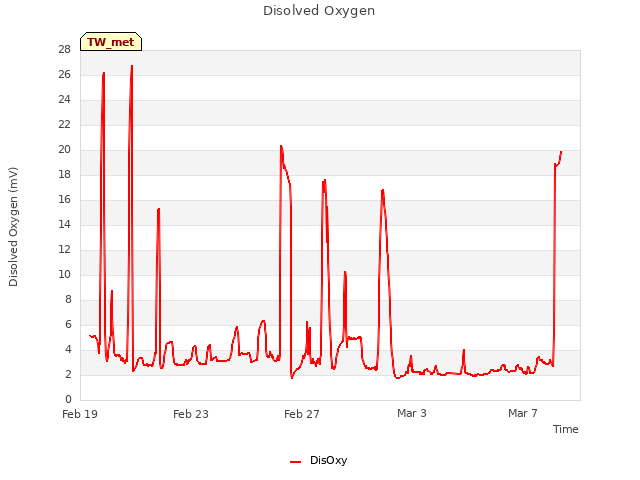
Task: Click the y-axis value 10
Action: 64,274
